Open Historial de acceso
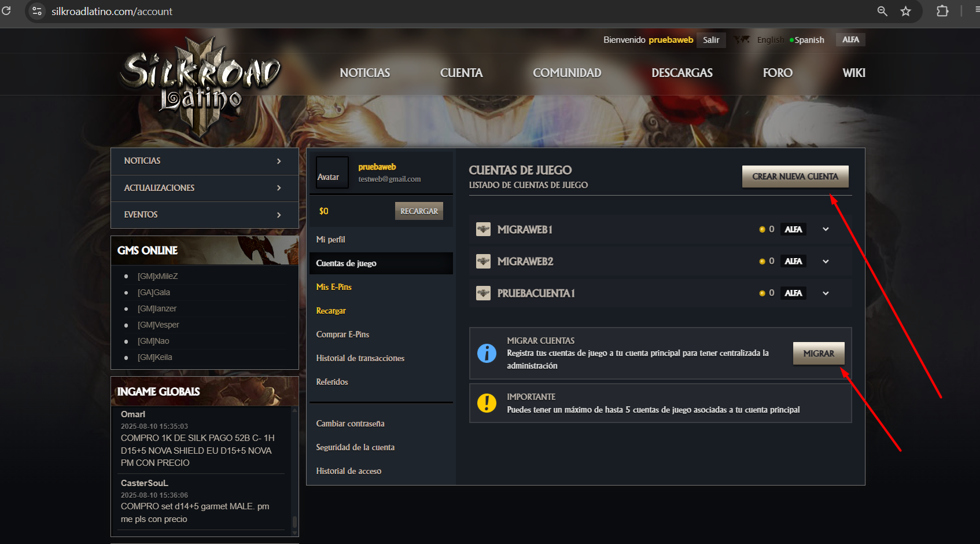Screen dimensions: 980x544 click(x=349, y=471)
